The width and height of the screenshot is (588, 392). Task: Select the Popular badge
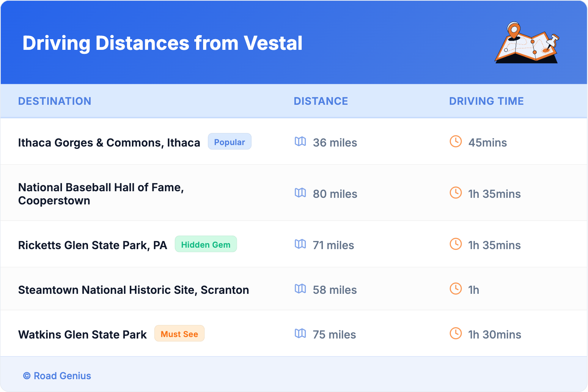click(x=229, y=142)
